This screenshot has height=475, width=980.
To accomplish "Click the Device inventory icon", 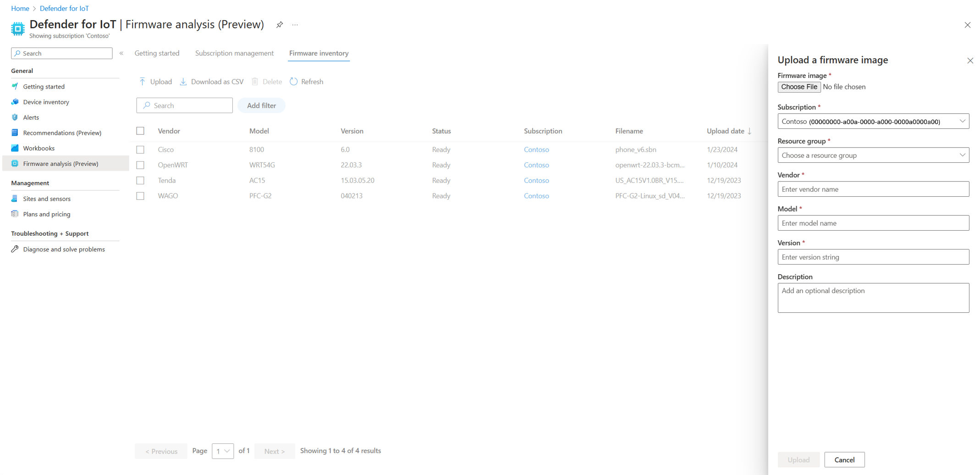I will pos(15,102).
